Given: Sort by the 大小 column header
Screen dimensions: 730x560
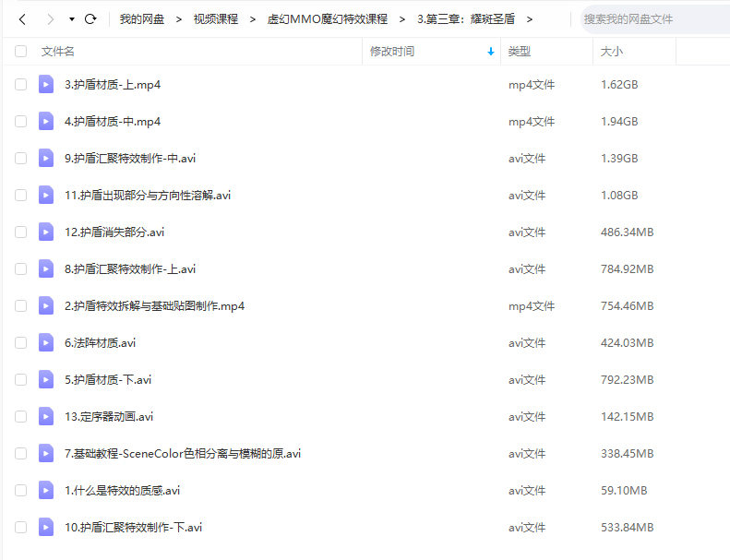Looking at the screenshot, I should 610,52.
